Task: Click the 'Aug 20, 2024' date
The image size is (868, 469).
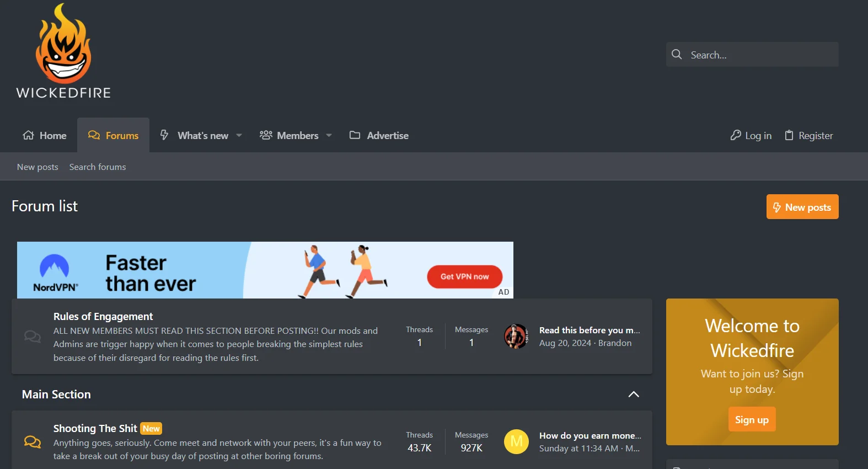Action: (565, 343)
